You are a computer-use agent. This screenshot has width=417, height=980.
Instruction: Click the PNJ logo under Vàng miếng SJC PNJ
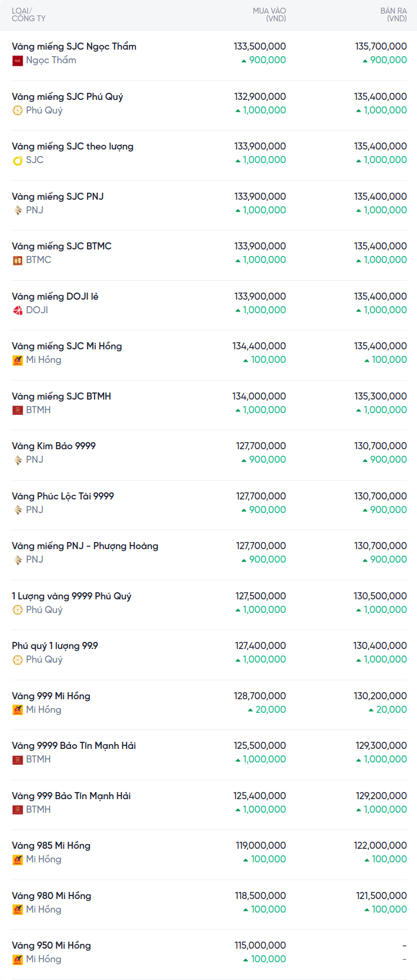click(18, 210)
